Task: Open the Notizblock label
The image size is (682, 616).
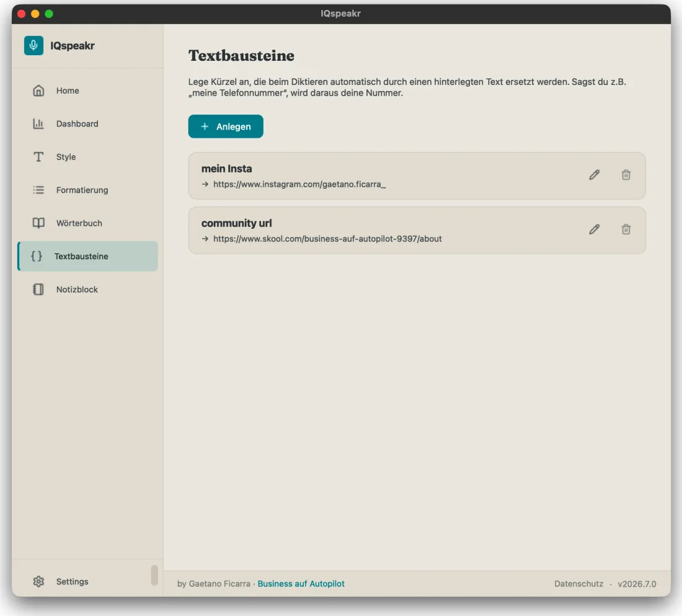Action: coord(76,289)
